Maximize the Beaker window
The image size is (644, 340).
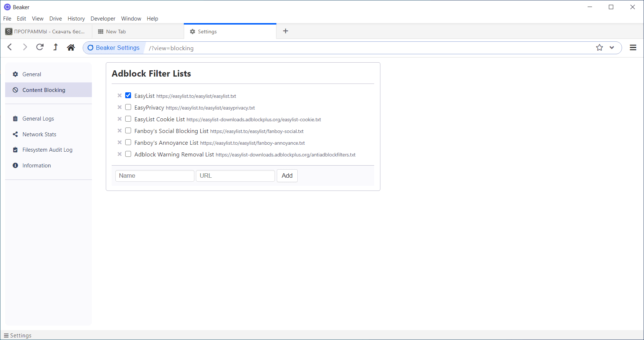pyautogui.click(x=611, y=7)
